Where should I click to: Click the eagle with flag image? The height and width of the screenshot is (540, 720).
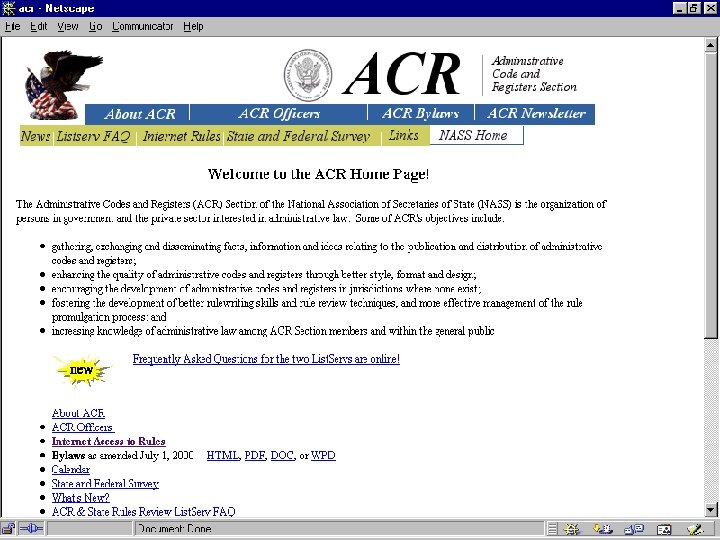click(63, 85)
